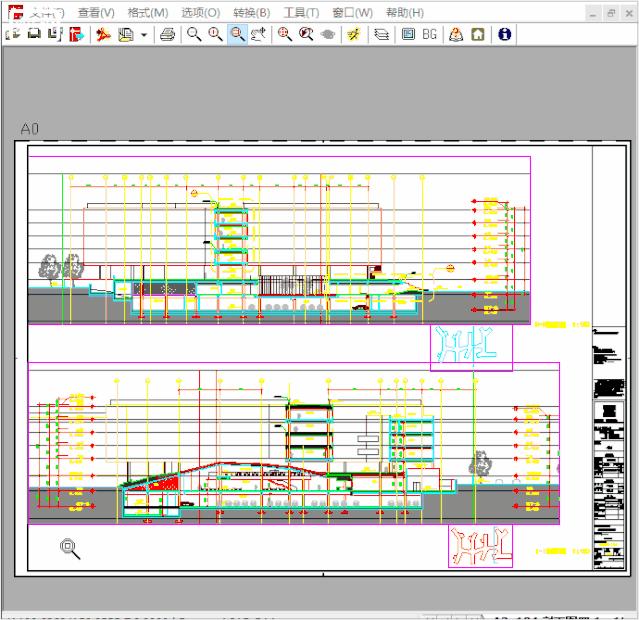Viewport: 639px width, 620px height.
Task: Click the Home icon in toolbar
Action: point(478,34)
